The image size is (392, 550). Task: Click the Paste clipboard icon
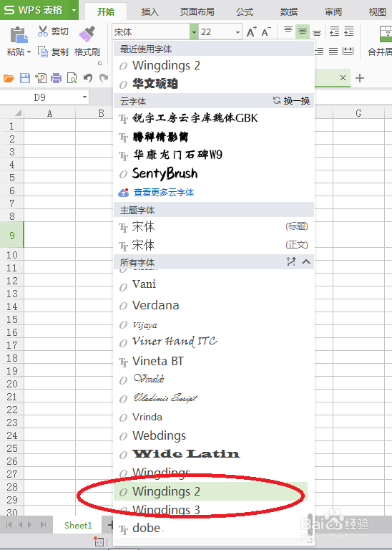(19, 34)
